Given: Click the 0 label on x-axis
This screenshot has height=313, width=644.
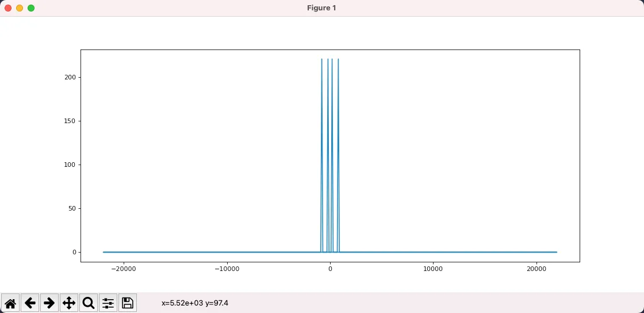Looking at the screenshot, I should click(330, 269).
